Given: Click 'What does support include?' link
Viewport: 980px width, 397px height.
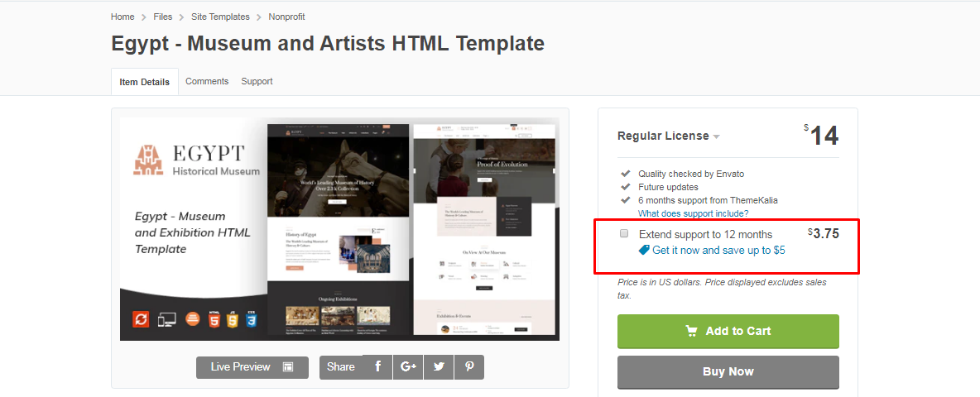Looking at the screenshot, I should tap(693, 213).
